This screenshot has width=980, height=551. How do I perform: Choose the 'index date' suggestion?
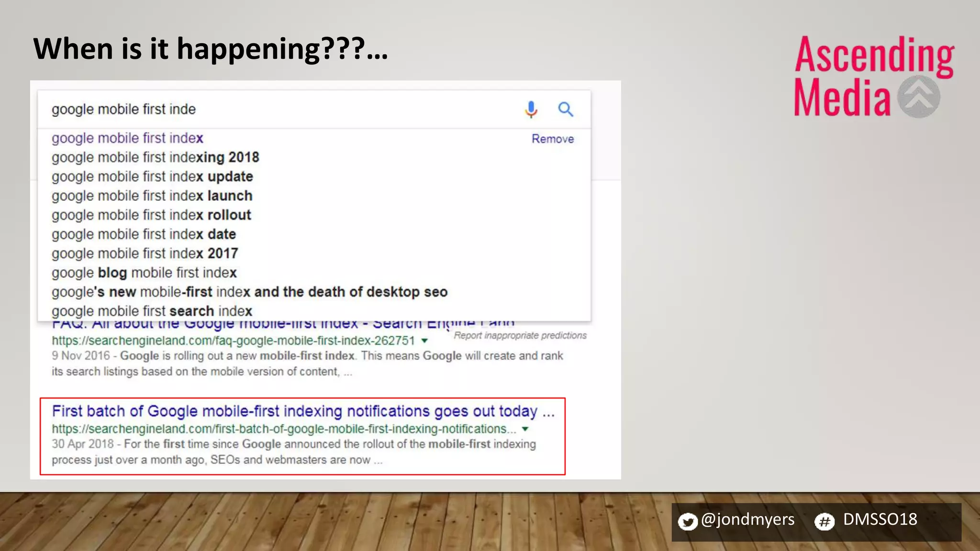[x=144, y=234]
